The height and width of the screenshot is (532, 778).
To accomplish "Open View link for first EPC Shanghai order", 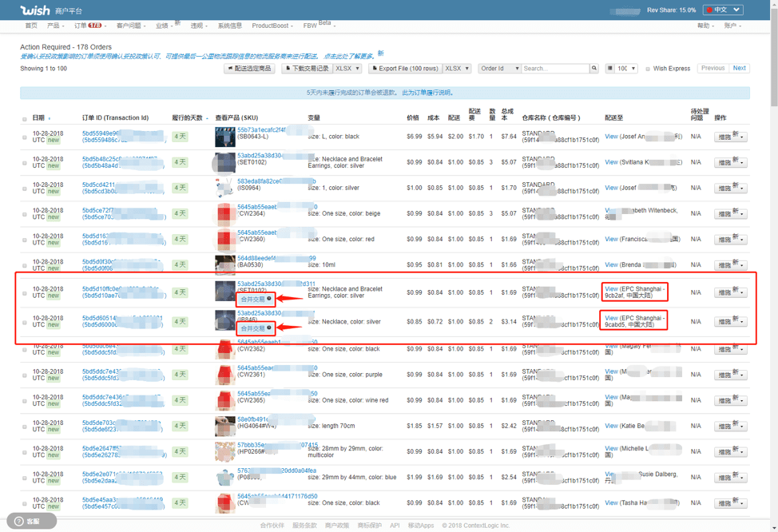I will point(611,289).
